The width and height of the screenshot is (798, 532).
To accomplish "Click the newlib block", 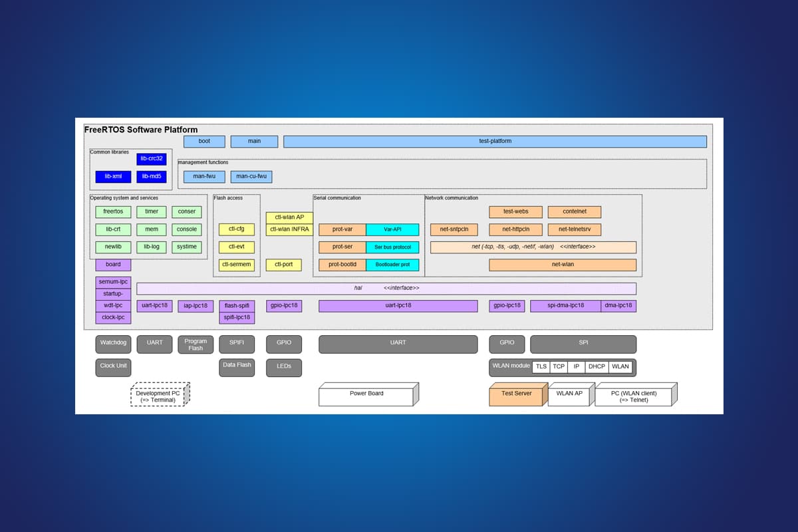I will click(x=113, y=247).
